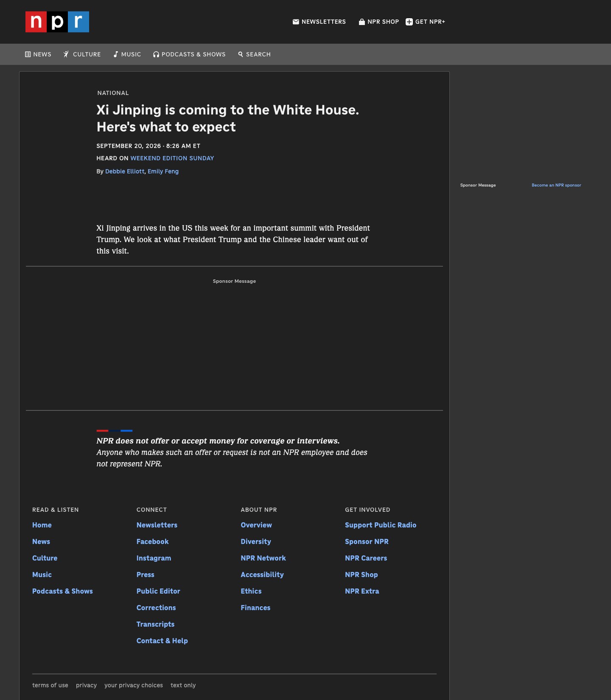Click the ABOUT NPR footer heading
This screenshot has height=700, width=611.
click(259, 510)
